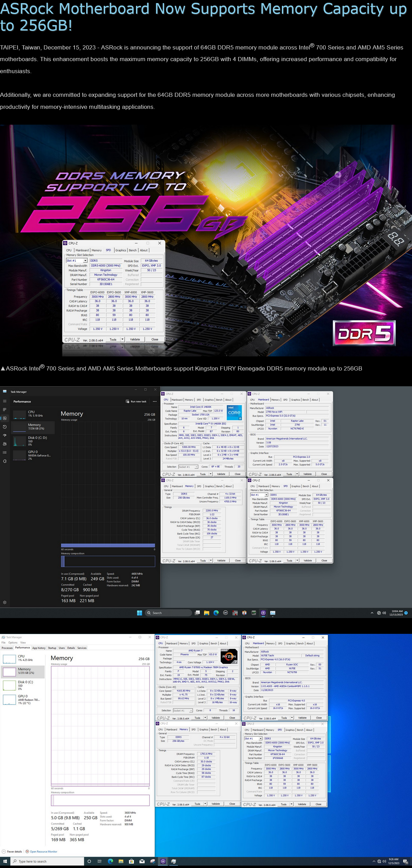The image size is (412, 868).
Task: Select GPU 0 AMD Radeon in light Task Manager
Action: point(23,699)
